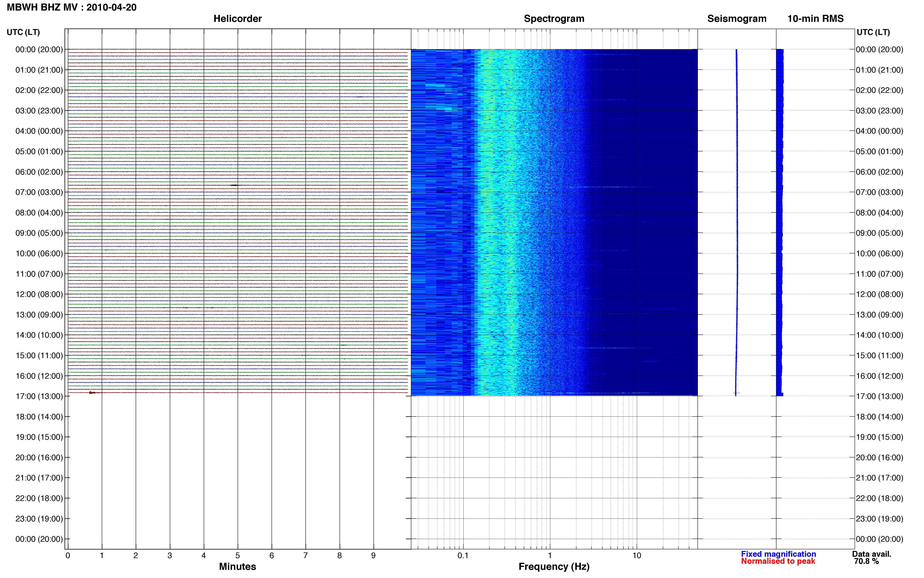Click 02:00 (22:00) on the Helicorder time axis
This screenshot has width=924, height=578.
(39, 90)
